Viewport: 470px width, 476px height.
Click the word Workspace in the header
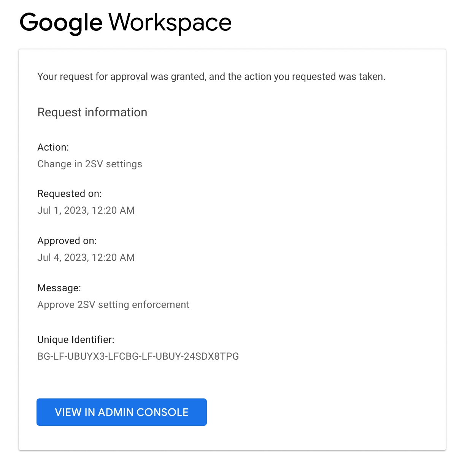170,23
